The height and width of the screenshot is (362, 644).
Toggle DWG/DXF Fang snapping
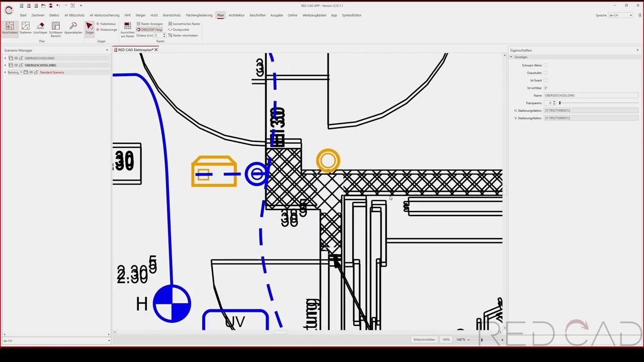tap(149, 30)
